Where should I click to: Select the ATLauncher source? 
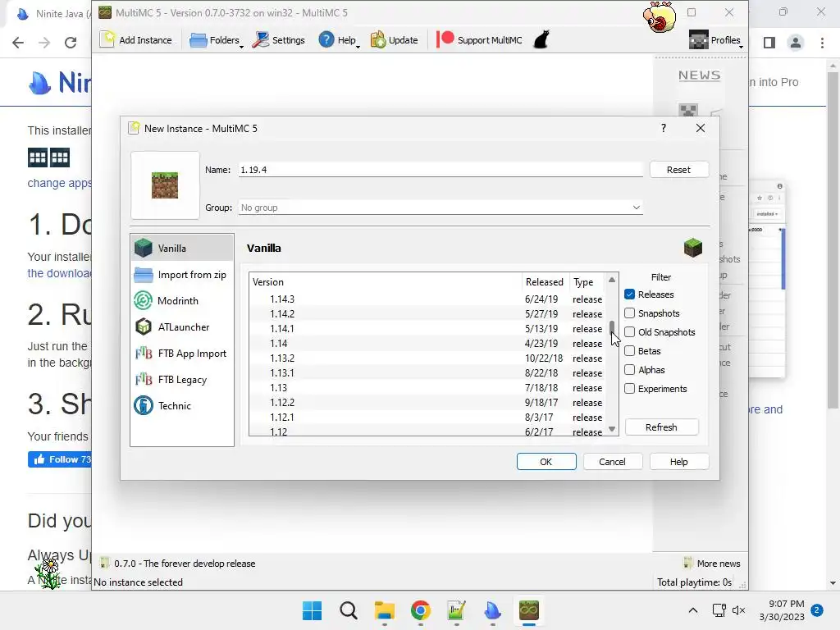coord(182,326)
